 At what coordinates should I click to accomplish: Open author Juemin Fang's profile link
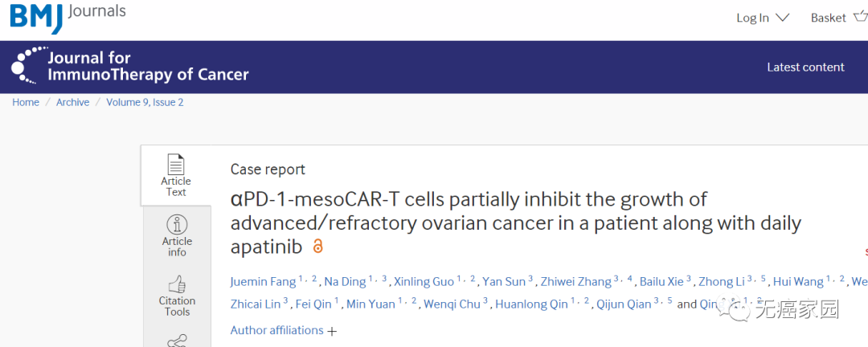(x=263, y=282)
